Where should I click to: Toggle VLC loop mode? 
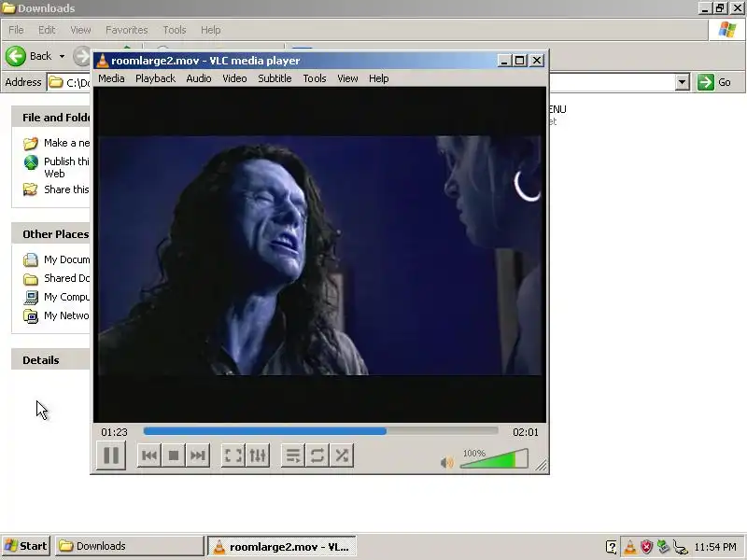[317, 455]
